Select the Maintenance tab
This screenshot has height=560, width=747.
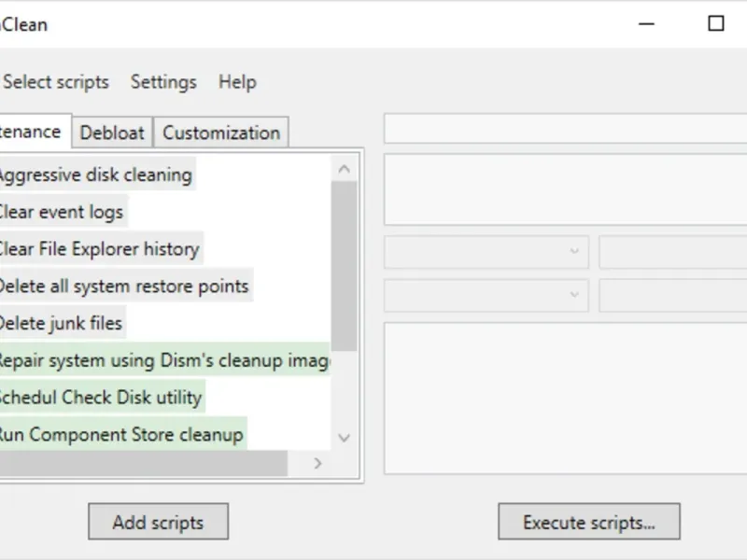click(x=32, y=132)
